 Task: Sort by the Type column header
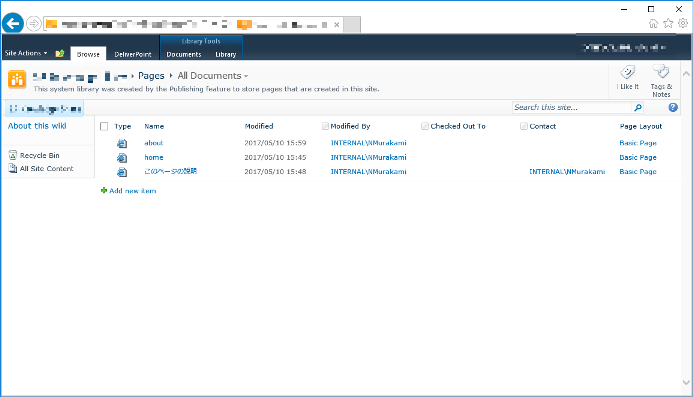(122, 126)
